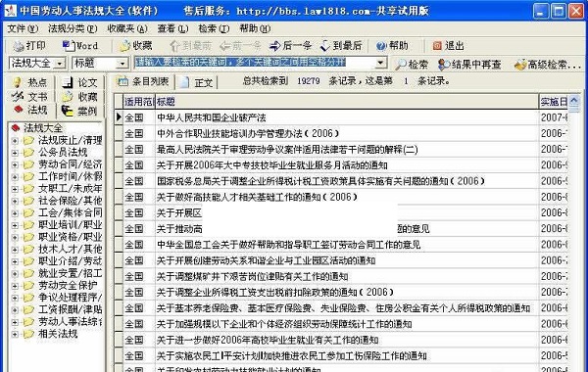
Task: Open 文件 menu
Action: click(x=23, y=28)
